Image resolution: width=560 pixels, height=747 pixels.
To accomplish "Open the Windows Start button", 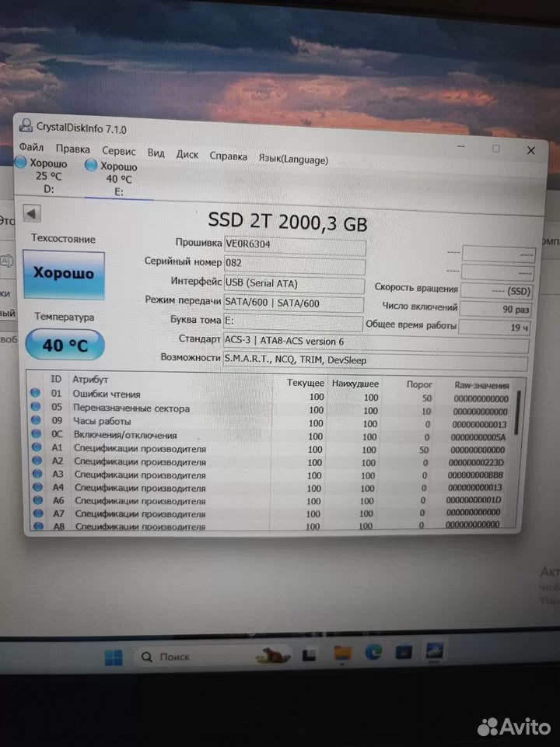I will click(x=114, y=658).
